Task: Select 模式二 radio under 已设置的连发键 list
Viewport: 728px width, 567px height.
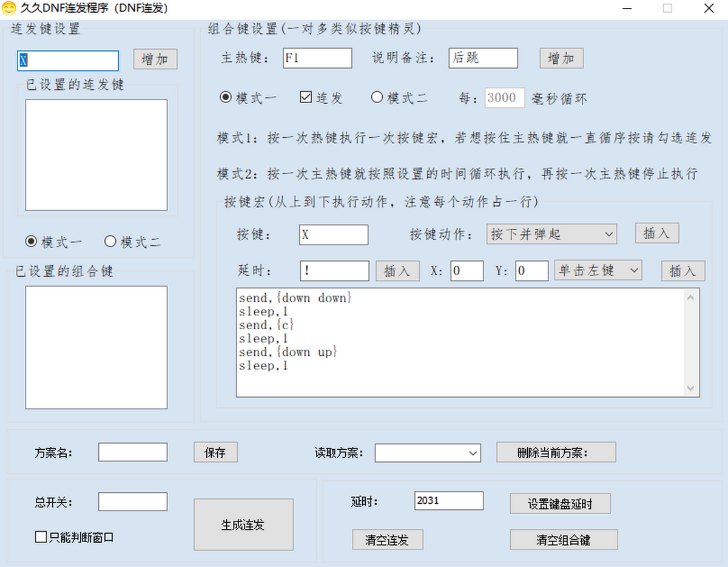Action: [132, 242]
